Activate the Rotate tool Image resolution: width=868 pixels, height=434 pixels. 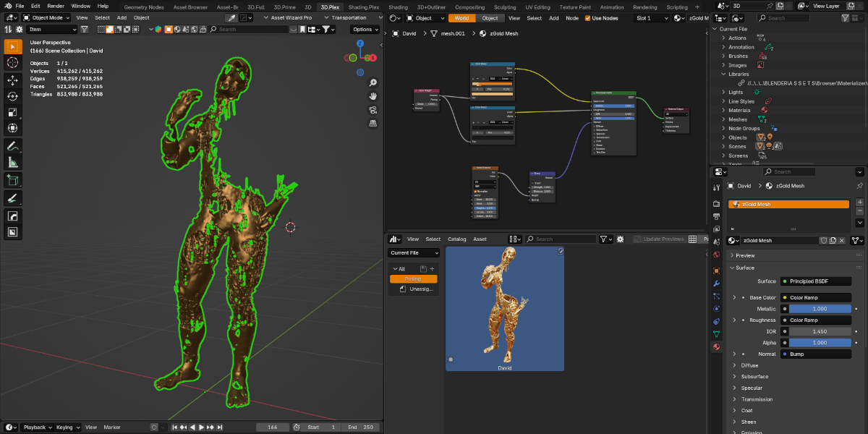13,96
